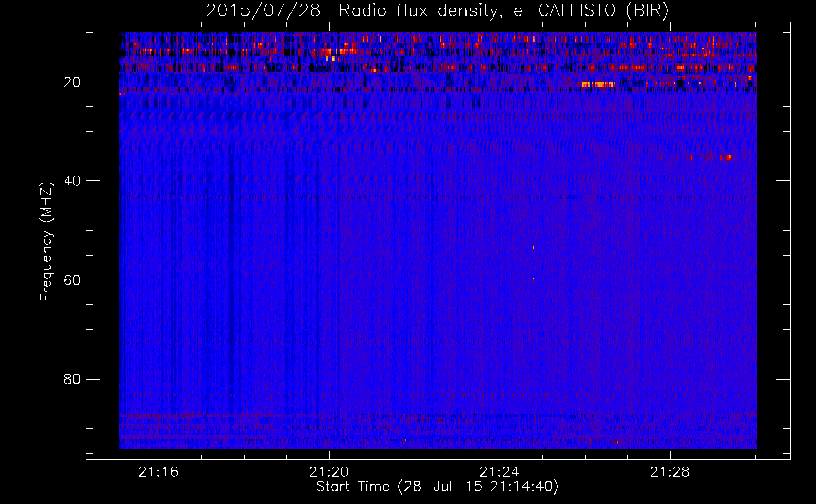The image size is (816, 504).
Task: Click the "21:28" time tick label
Action: pyautogui.click(x=670, y=472)
